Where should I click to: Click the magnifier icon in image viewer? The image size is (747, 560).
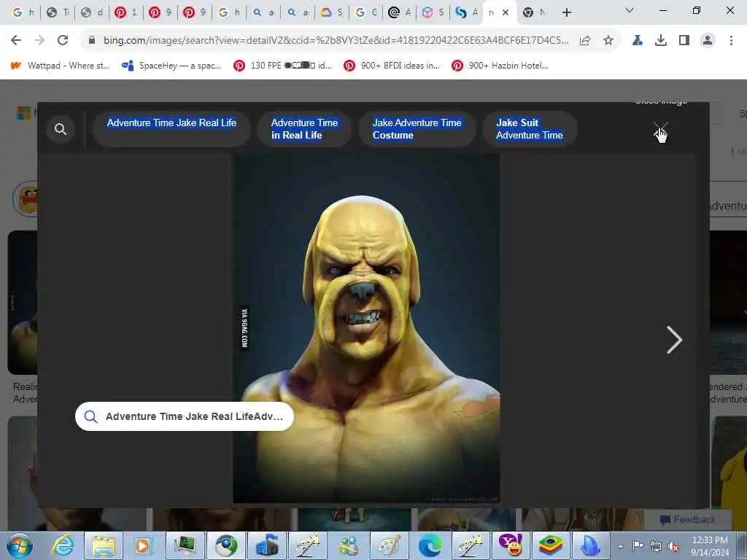coord(61,129)
